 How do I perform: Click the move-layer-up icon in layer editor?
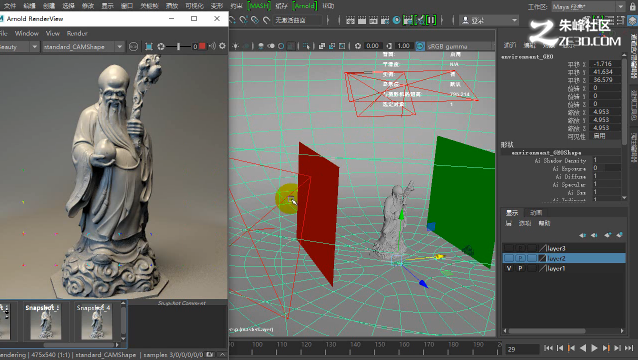pos(582,235)
